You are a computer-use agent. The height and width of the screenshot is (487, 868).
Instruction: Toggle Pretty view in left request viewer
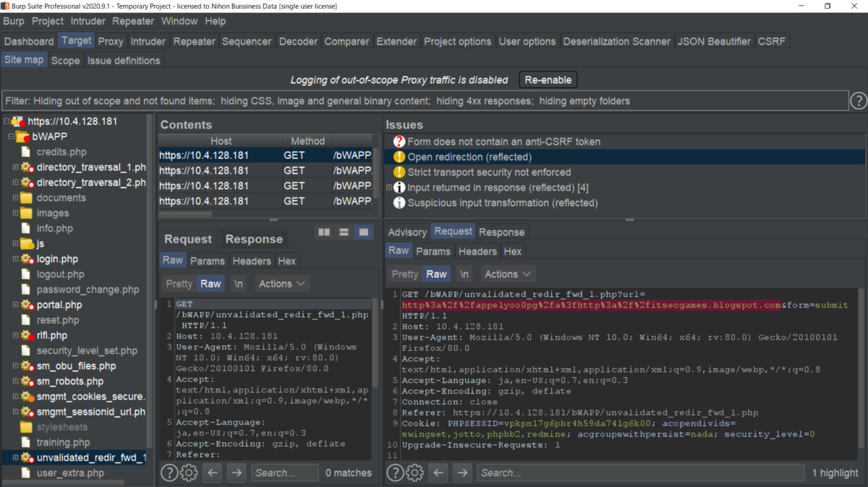[179, 284]
